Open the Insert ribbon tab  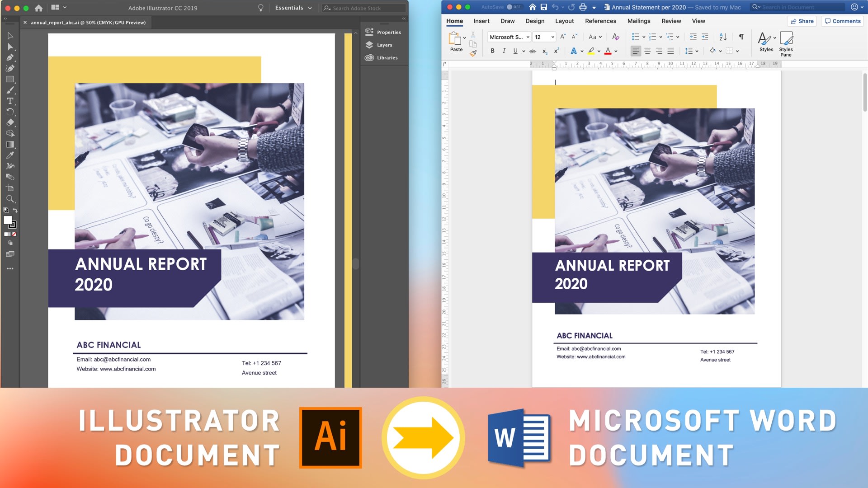[x=481, y=21]
